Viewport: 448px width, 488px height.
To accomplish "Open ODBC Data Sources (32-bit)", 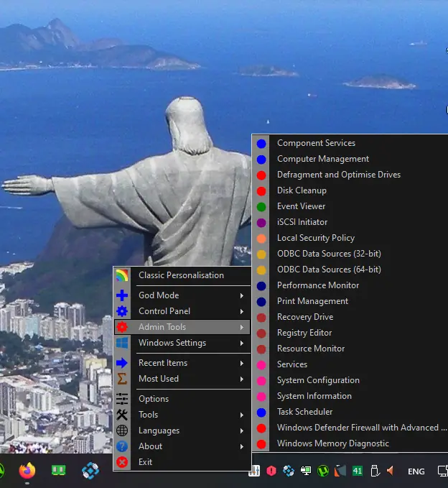I will tap(350, 254).
